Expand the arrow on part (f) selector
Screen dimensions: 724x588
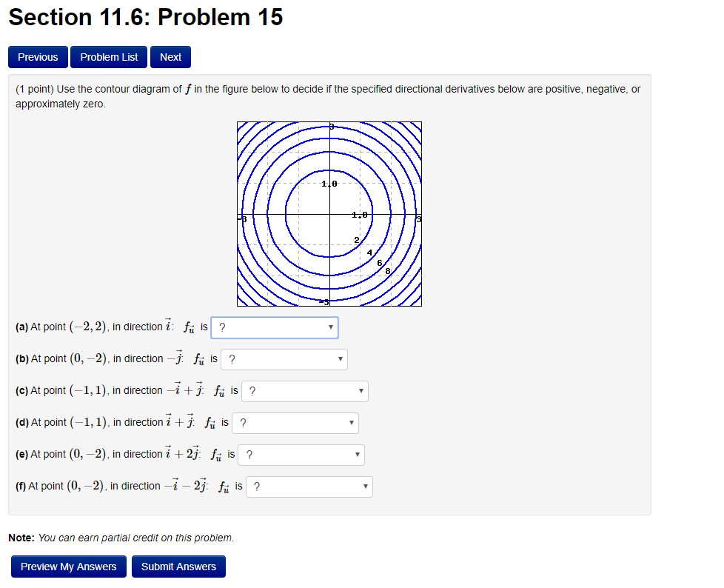point(364,487)
